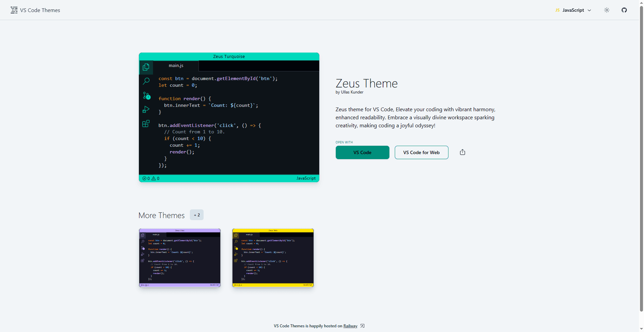644x332 pixels.
Task: Open the Zeus Yellow theme thumbnail
Action: (273, 258)
